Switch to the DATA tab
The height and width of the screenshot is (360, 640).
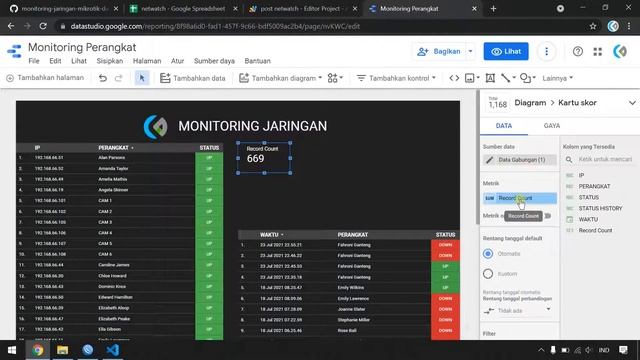point(504,126)
